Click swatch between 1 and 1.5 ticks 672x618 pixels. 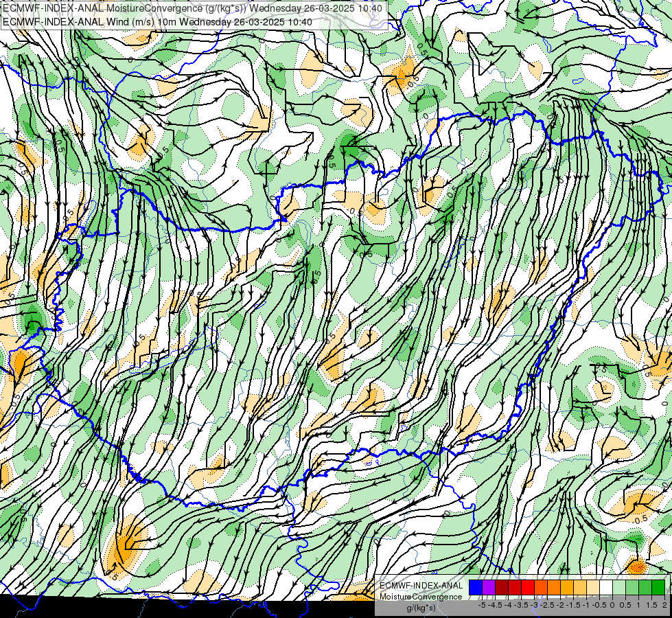pos(645,588)
